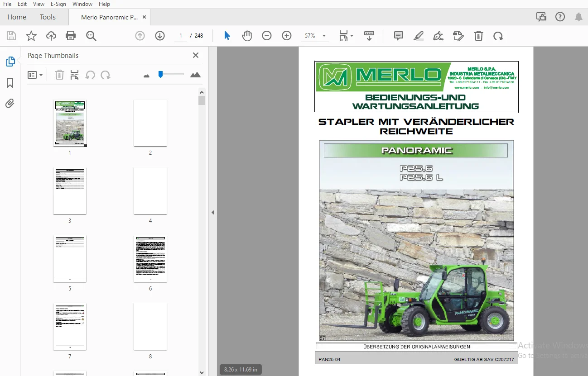
Task: Go to the previous page arrow
Action: pos(140,36)
